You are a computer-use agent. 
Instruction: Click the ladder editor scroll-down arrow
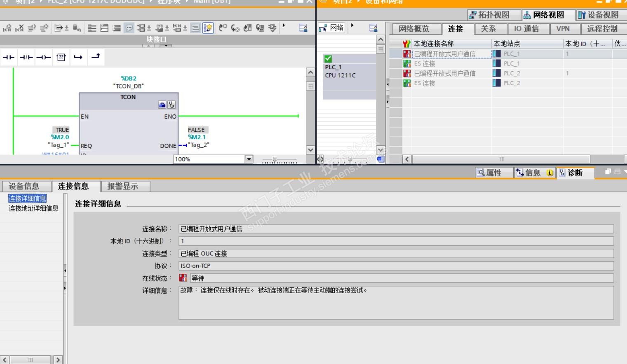click(x=311, y=150)
